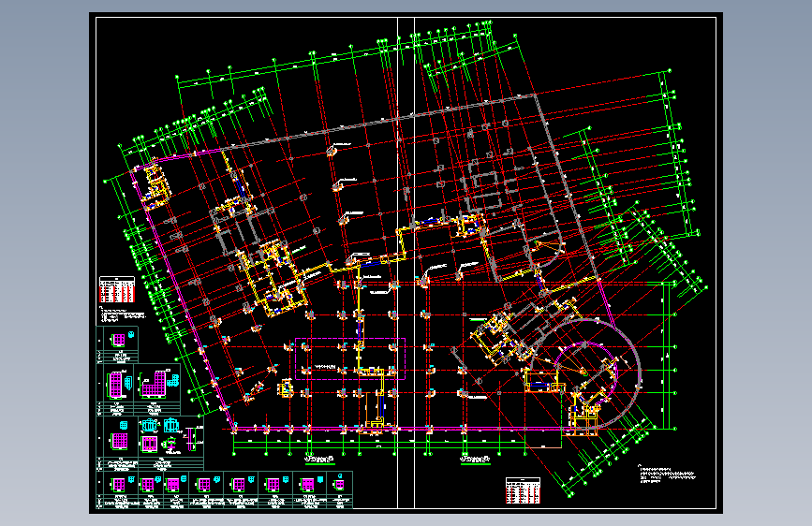This screenshot has width=812, height=526.
Task: Select the magenta dashed rectangle in the floor plan
Action: tap(350, 358)
